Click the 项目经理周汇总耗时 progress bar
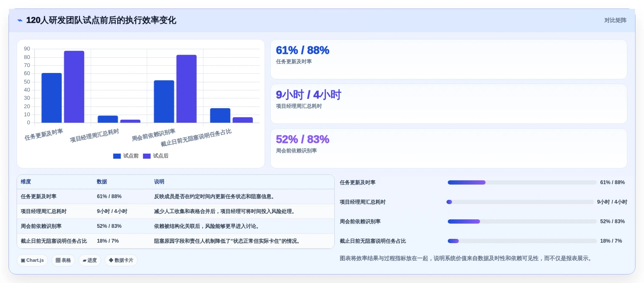The image size is (644, 283). coord(520,202)
